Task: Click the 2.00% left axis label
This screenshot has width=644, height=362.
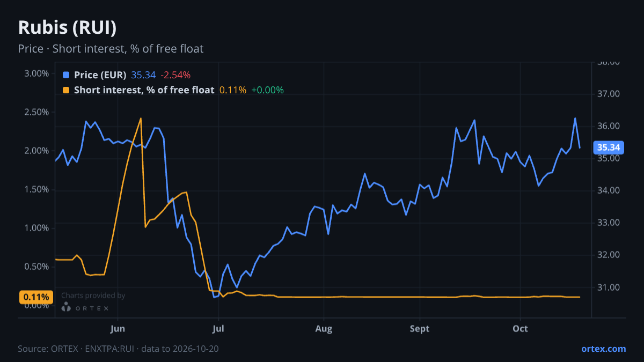Action: point(36,151)
